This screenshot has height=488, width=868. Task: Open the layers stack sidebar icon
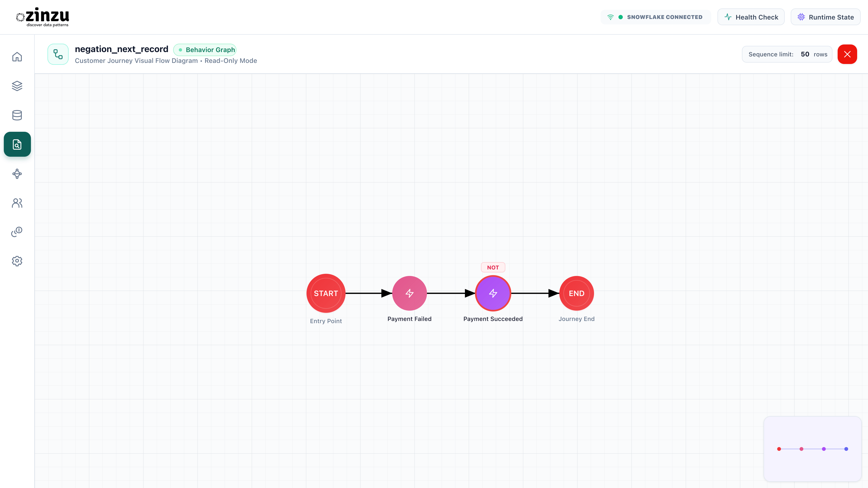[x=17, y=86]
